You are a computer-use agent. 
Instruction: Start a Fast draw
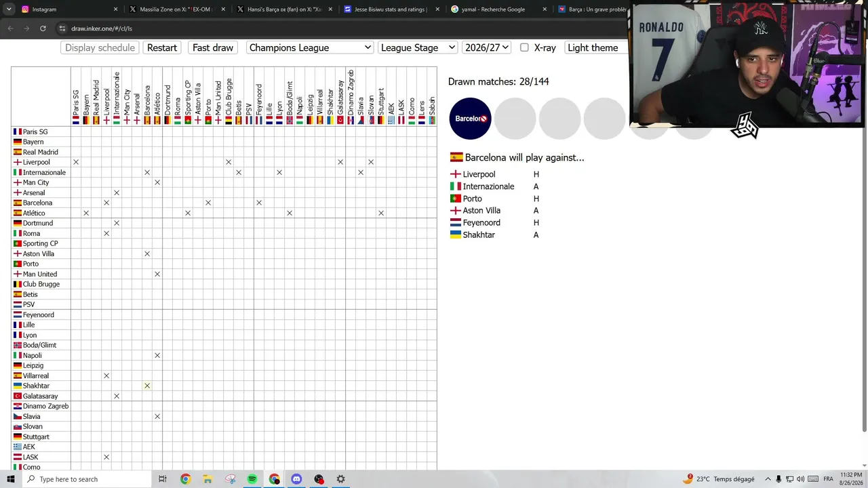[213, 47]
